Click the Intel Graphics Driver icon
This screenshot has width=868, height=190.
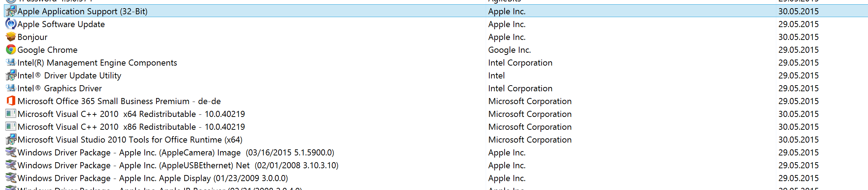(11, 88)
